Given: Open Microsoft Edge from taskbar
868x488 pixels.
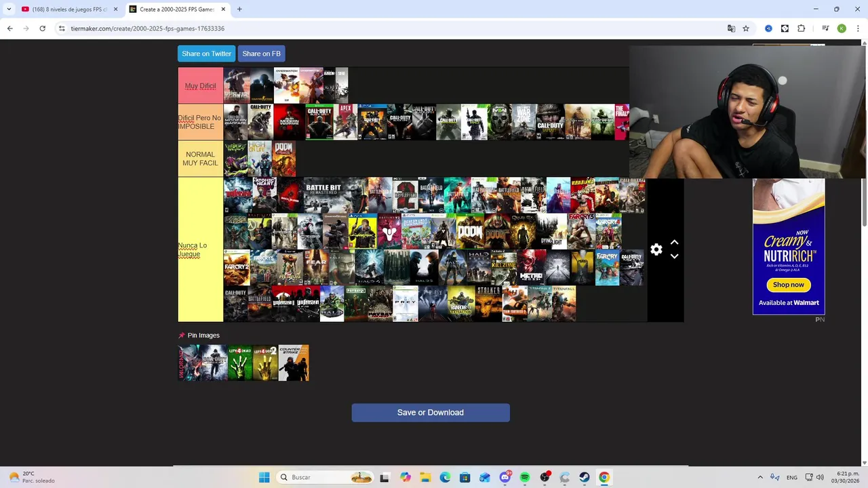Looking at the screenshot, I should [x=445, y=477].
